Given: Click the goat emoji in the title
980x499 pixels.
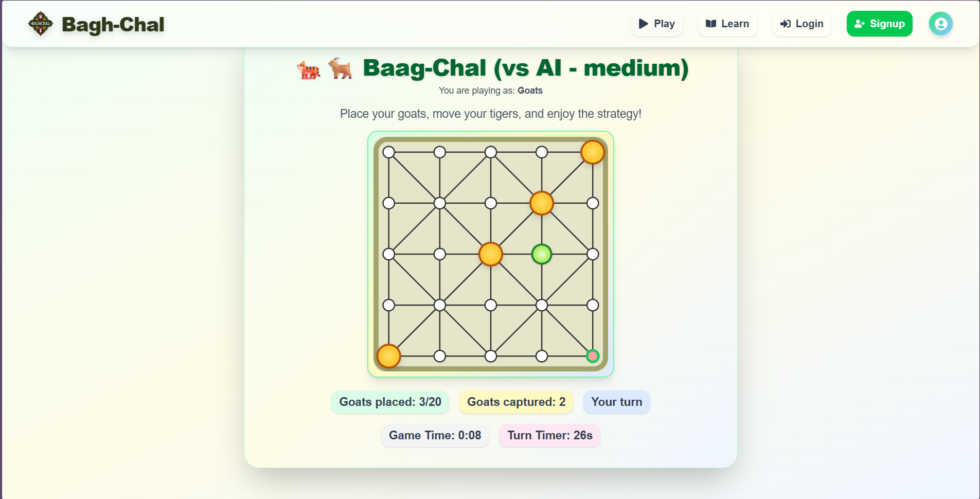Looking at the screenshot, I should (x=340, y=68).
